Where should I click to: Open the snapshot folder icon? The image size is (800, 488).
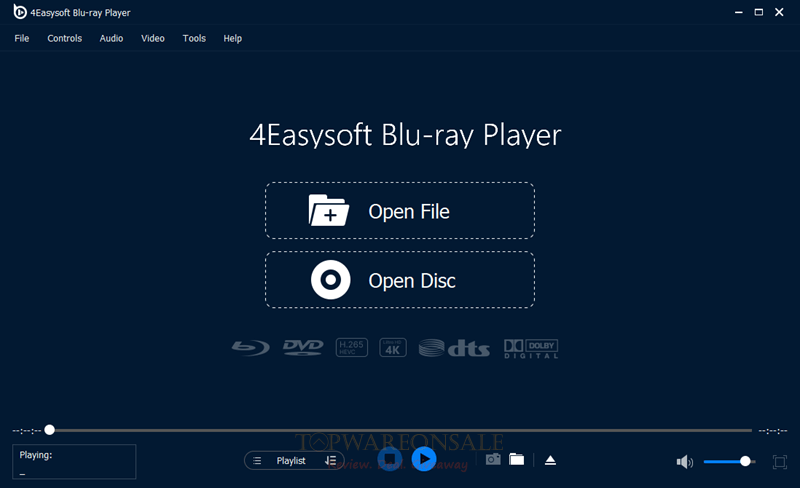pos(516,459)
